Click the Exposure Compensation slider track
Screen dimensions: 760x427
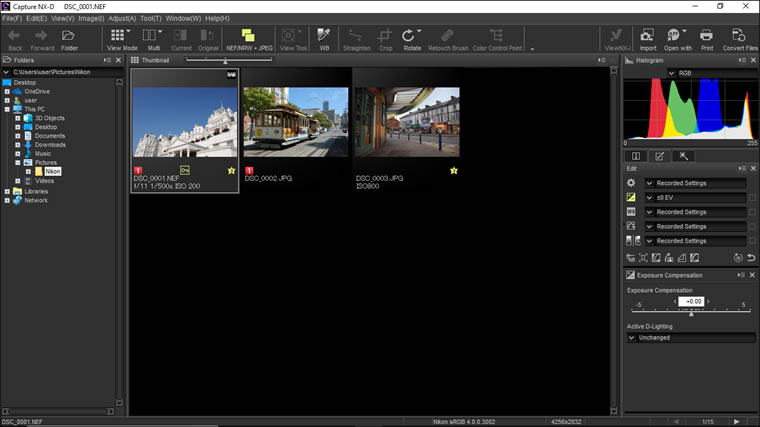(691, 311)
